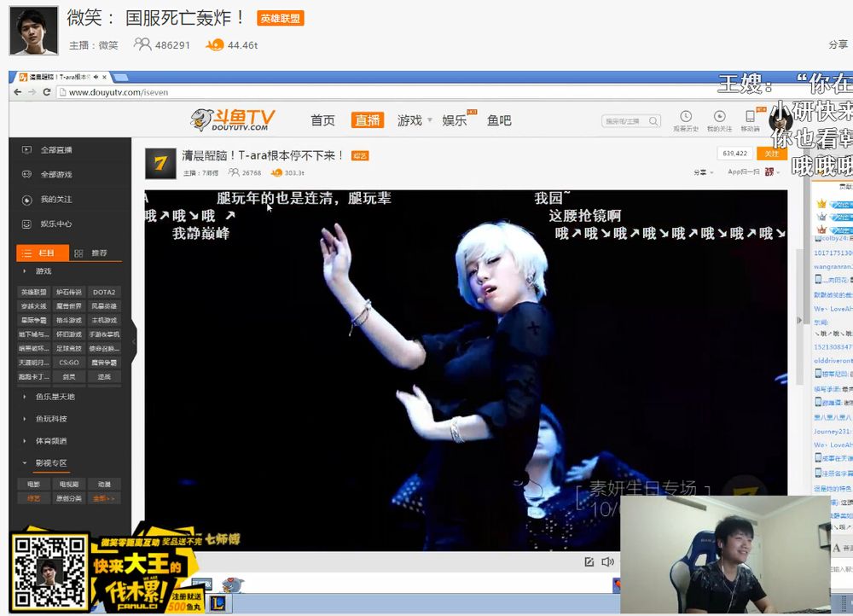The width and height of the screenshot is (853, 616).
Task: Click 分享 at top right of page
Action: tap(838, 44)
